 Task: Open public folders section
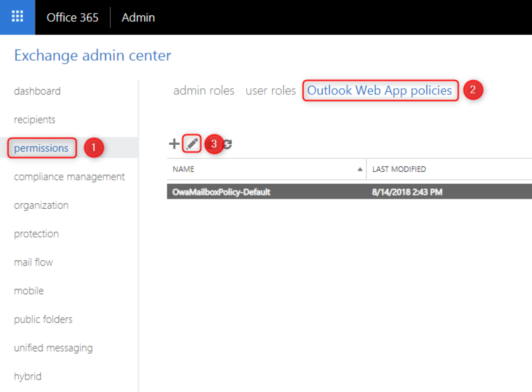point(43,319)
